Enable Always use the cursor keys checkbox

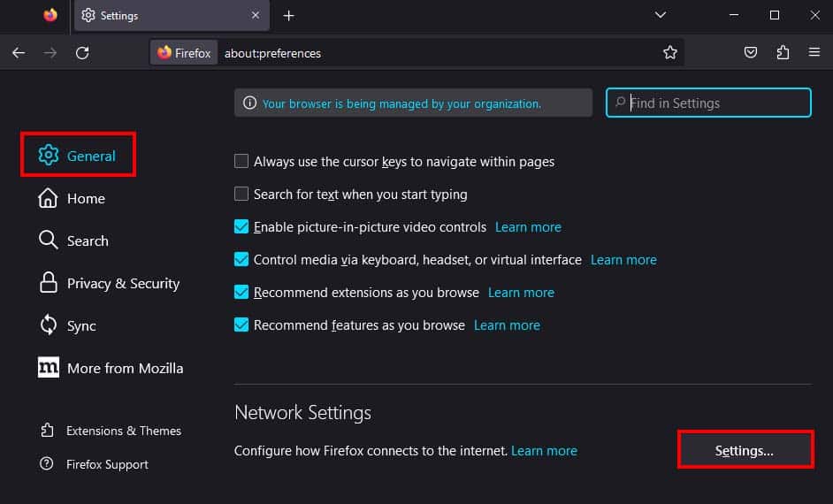pyautogui.click(x=241, y=161)
